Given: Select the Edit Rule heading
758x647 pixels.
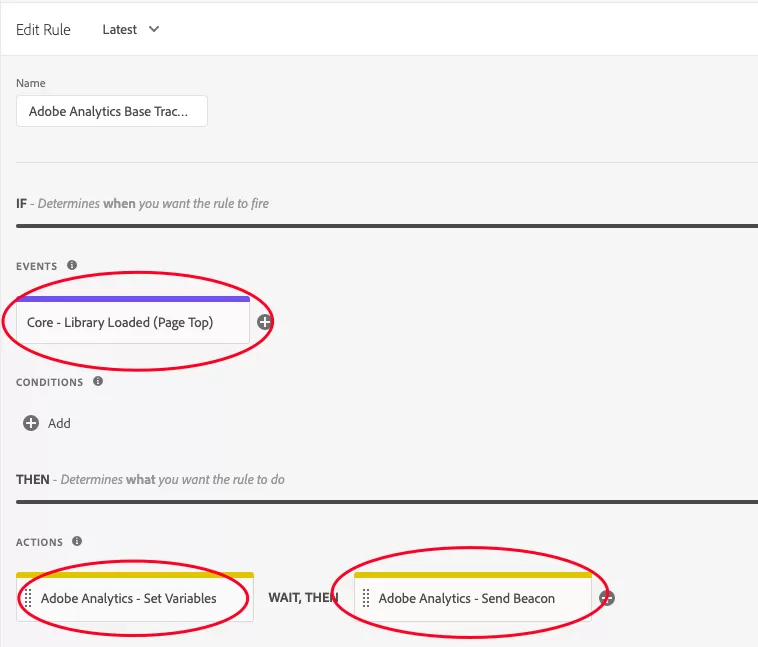Looking at the screenshot, I should pyautogui.click(x=43, y=30).
